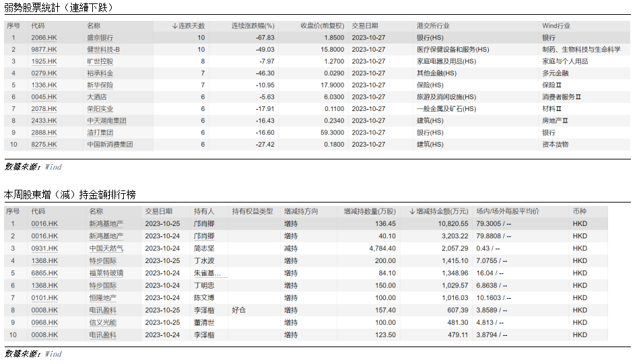This screenshot has height=364, width=635.
Task: Open stock code 1336.HK link
Action: click(44, 85)
